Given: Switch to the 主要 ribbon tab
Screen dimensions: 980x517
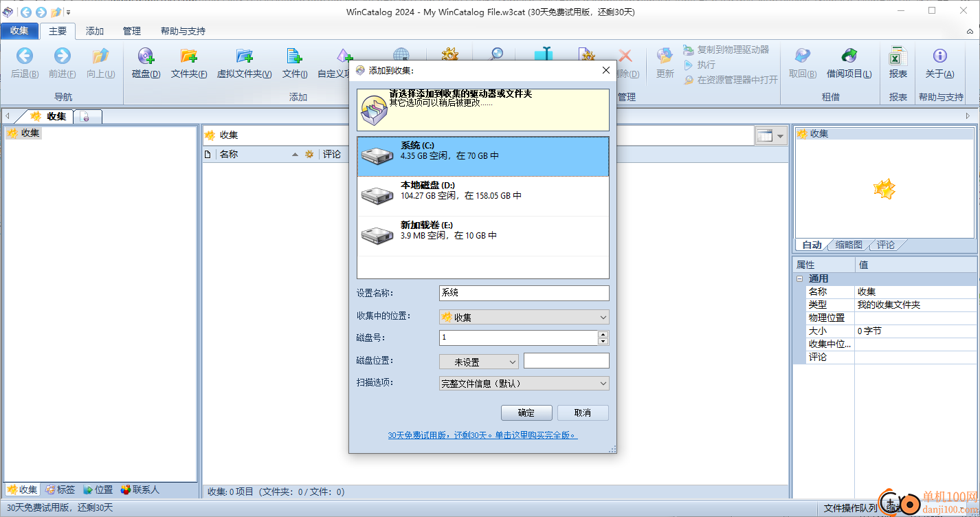Looking at the screenshot, I should (x=58, y=31).
